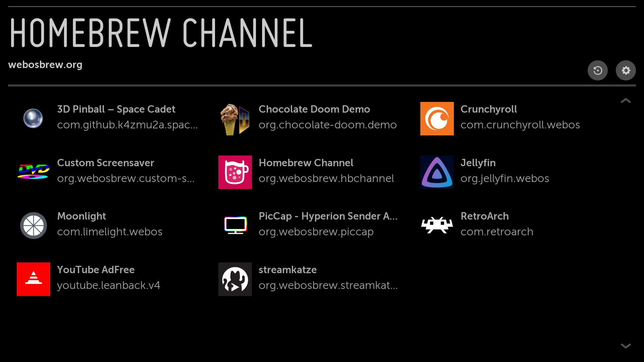Click the "org.webosbrew.custom-s..." package ID

pos(126,179)
